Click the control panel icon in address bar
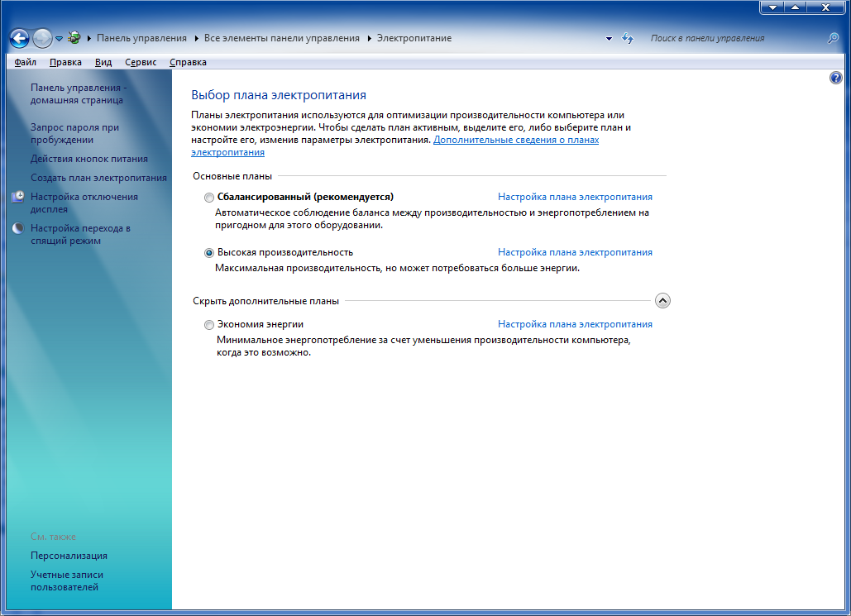The image size is (851, 616). pos(74,38)
